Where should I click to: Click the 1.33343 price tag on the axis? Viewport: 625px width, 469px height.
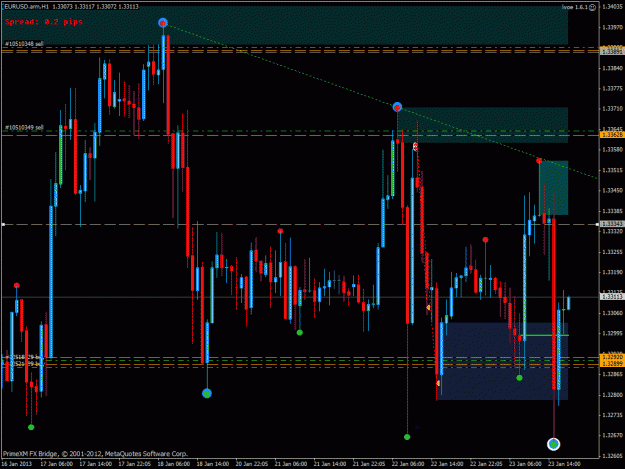click(612, 224)
